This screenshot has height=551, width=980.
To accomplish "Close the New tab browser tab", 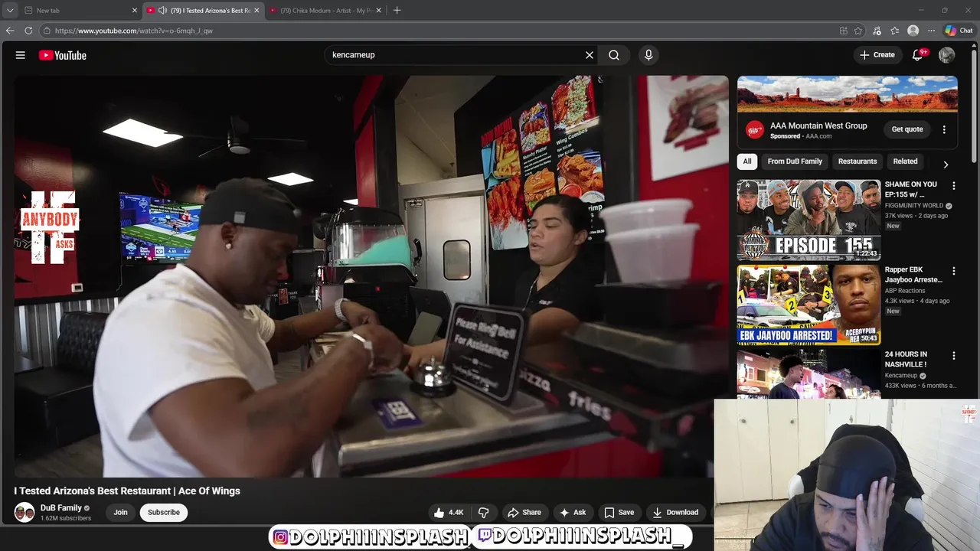I will tap(135, 11).
